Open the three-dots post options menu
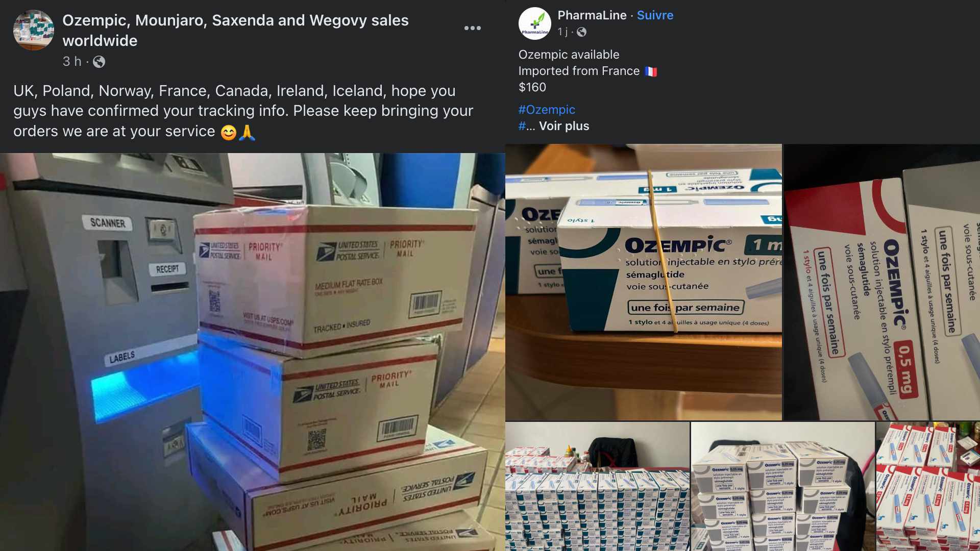 point(472,28)
